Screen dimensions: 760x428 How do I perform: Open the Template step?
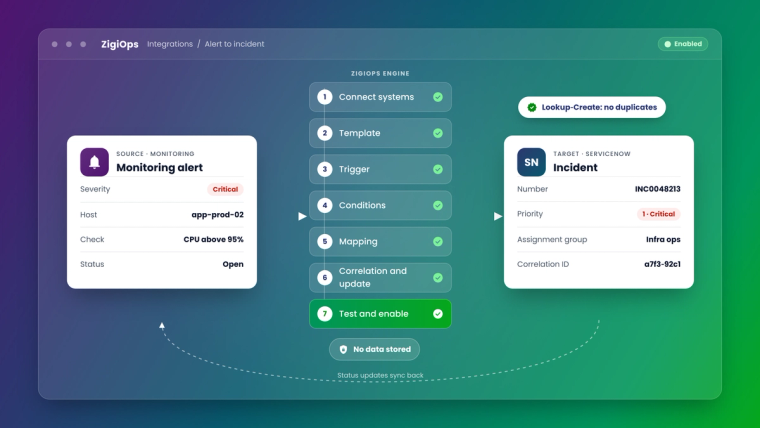(x=380, y=133)
